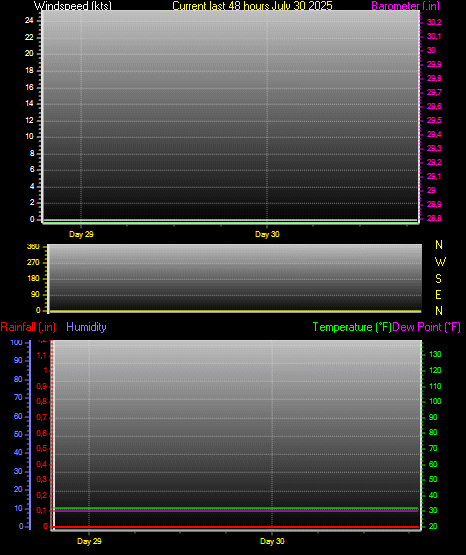Screen dimensions: 466x555
Task: Click the red rainfall line at zero
Action: [x=235, y=527]
